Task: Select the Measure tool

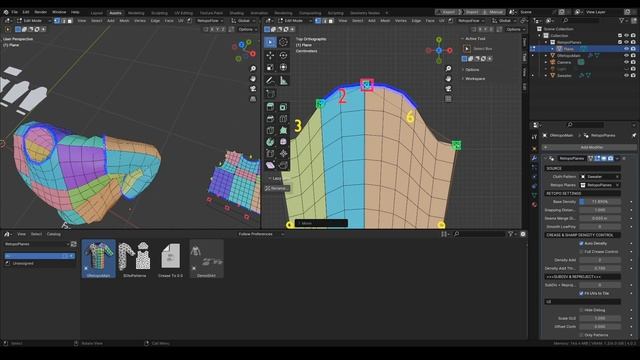Action: coord(283,81)
